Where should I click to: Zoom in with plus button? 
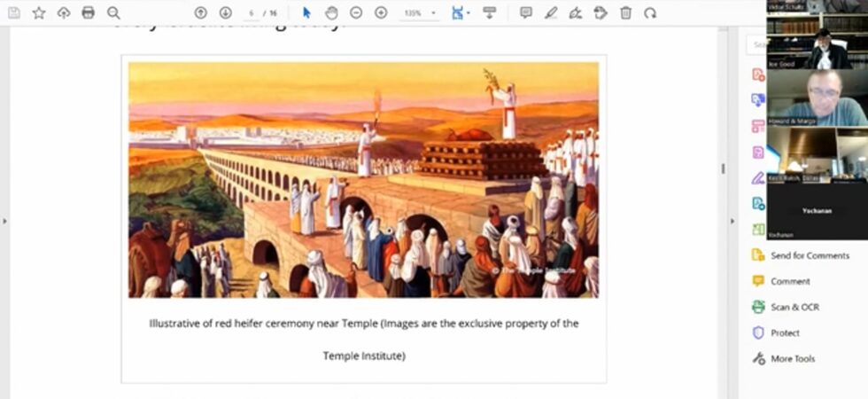tap(381, 12)
